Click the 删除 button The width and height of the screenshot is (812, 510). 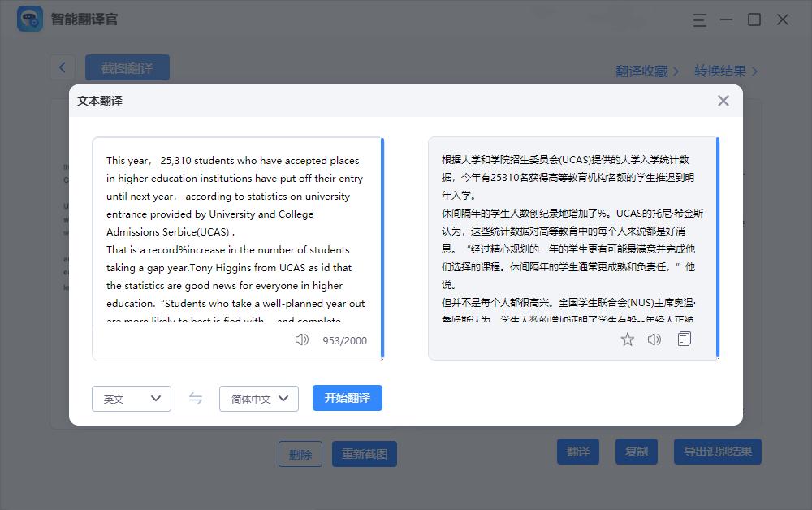pyautogui.click(x=300, y=454)
